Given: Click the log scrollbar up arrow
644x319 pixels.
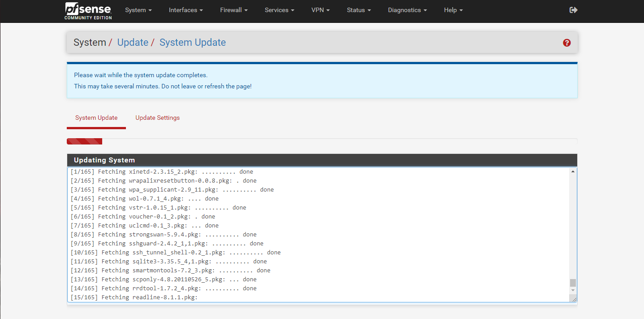Looking at the screenshot, I should click(573, 171).
